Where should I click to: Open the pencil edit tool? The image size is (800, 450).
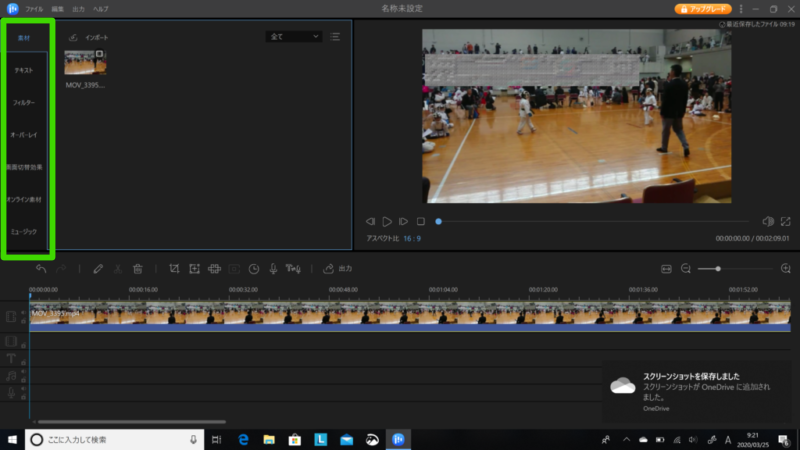coord(98,269)
